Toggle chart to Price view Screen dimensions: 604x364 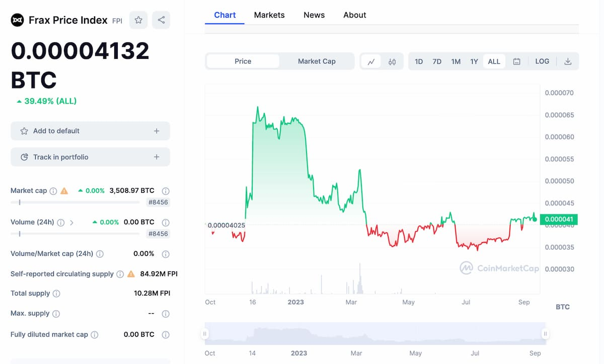click(x=243, y=61)
